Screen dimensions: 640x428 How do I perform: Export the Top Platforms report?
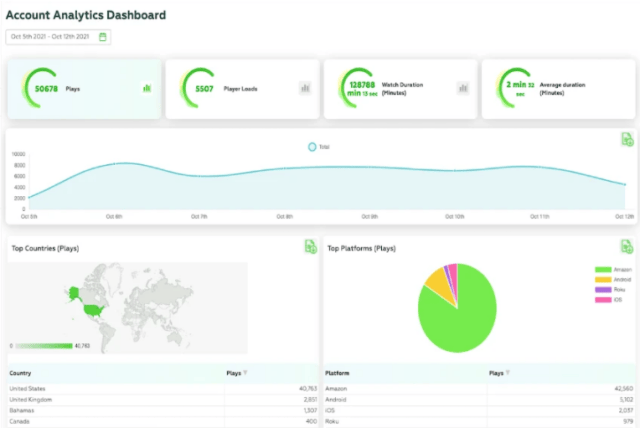(626, 247)
